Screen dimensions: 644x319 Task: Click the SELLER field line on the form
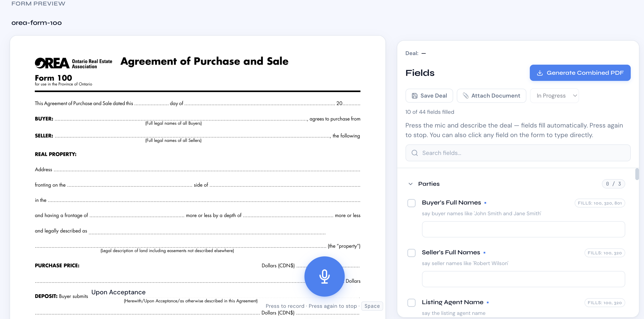tap(192, 136)
